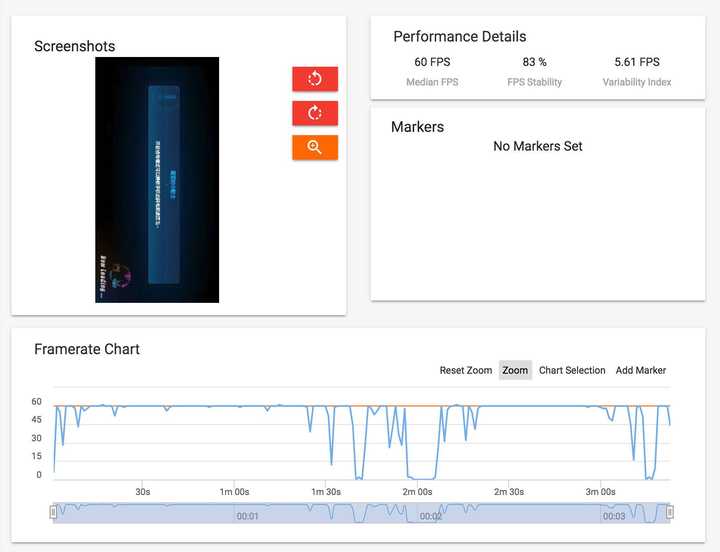The width and height of the screenshot is (720, 552).
Task: Click Add Marker above the chart
Action: pos(641,370)
